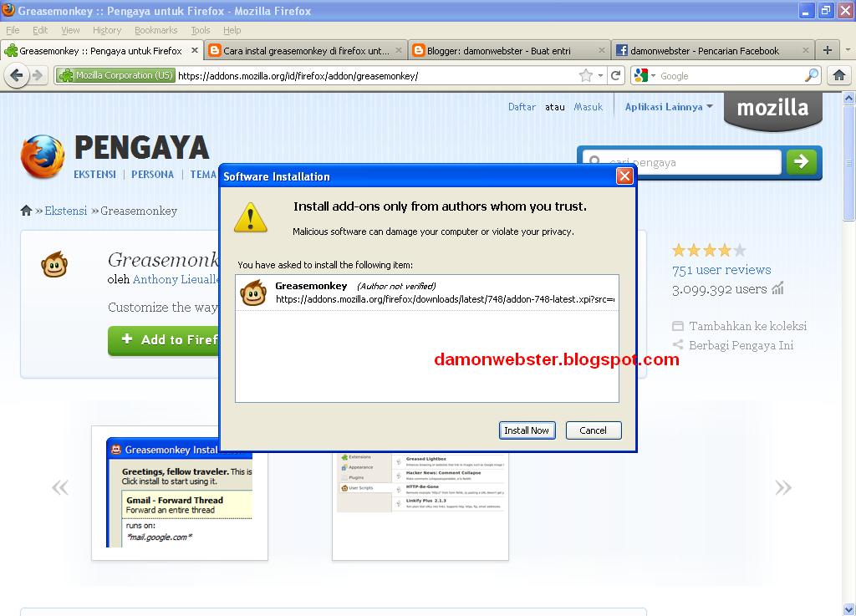Click the Mozilla Corporation site identity badge
This screenshot has height=616, width=856.
pos(115,75)
